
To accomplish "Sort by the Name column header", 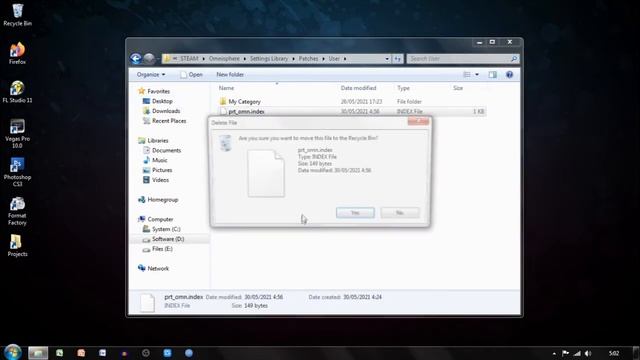I will [227, 88].
